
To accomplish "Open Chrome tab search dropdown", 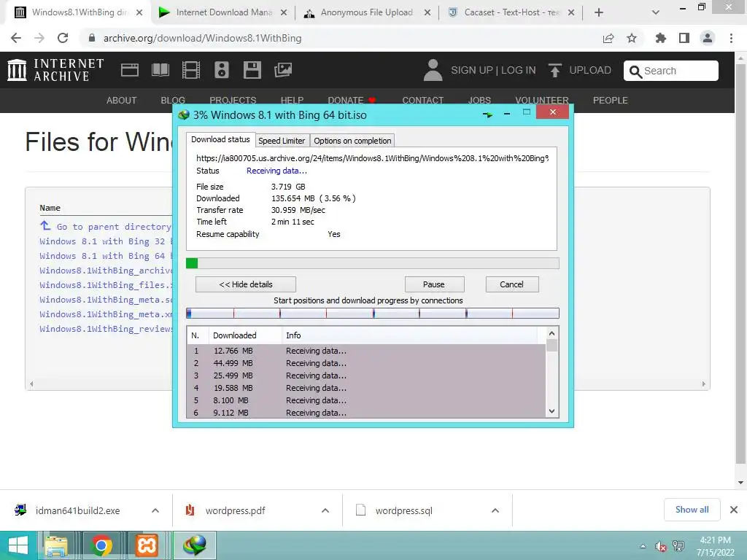I will (656, 12).
